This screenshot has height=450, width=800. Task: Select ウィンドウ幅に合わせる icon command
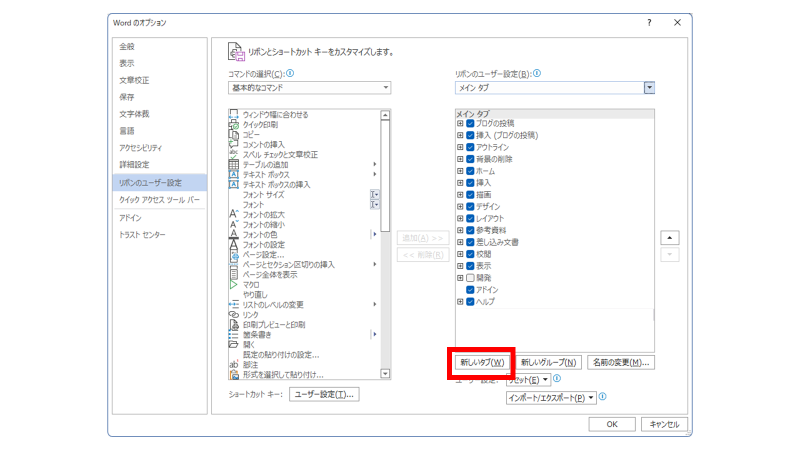coord(234,115)
